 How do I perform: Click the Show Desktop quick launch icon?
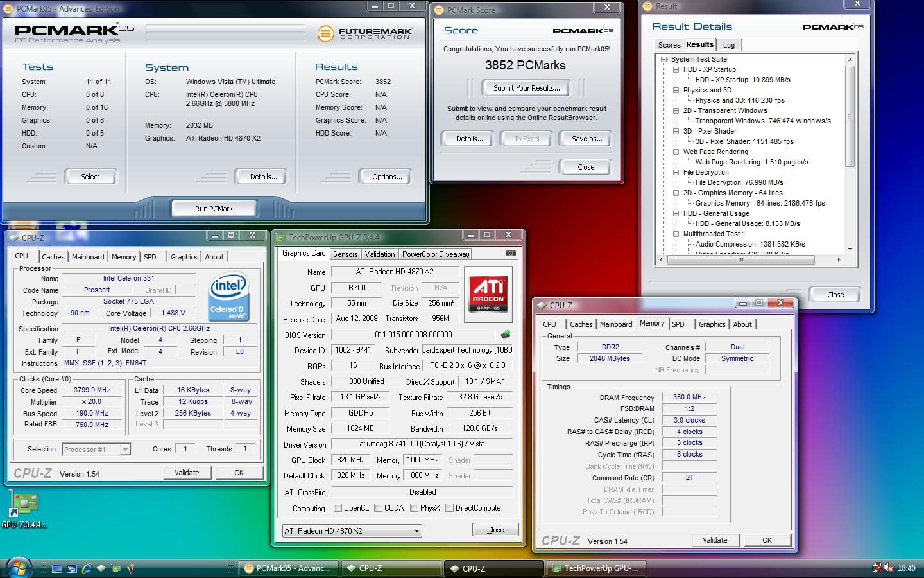point(57,568)
